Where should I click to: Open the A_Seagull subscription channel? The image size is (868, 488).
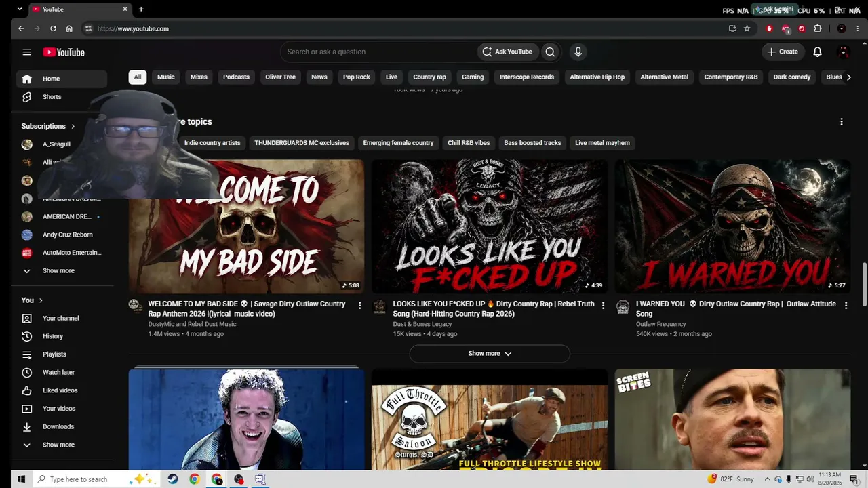62,144
